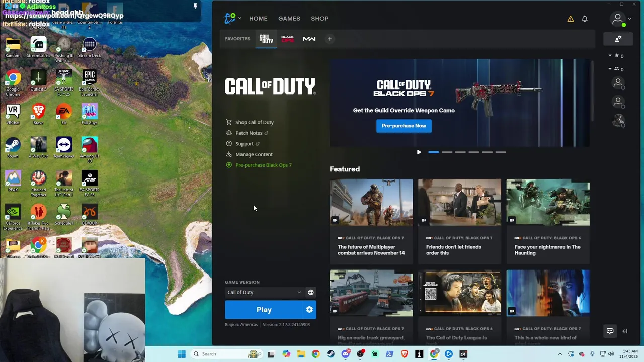
Task: Select the Among Us 3D desktop icon
Action: (89, 150)
